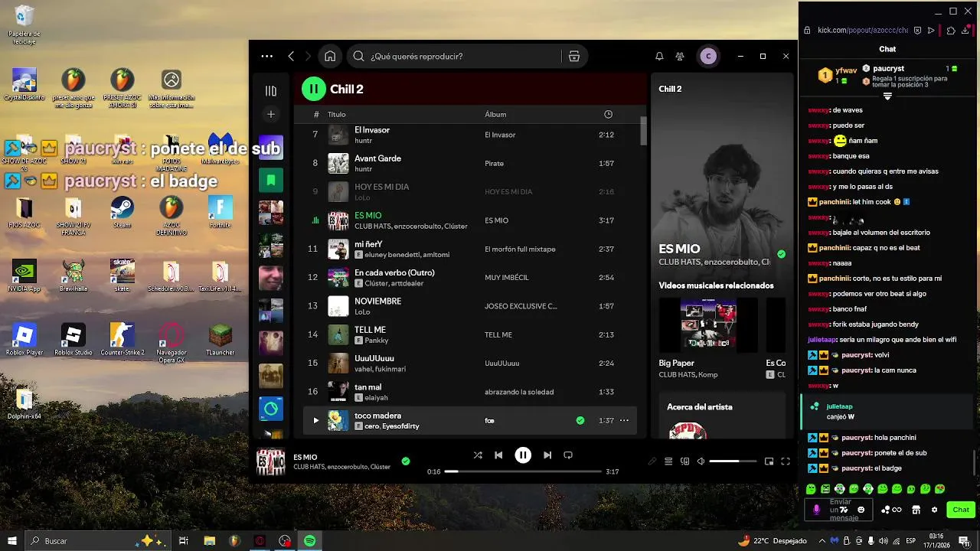Open Connect to a device
Screen dimensions: 980x551
[685, 461]
